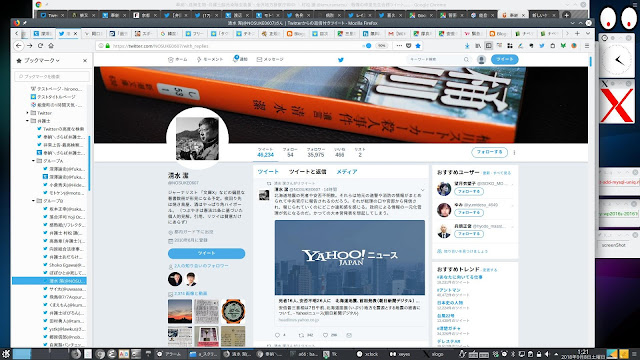Open the ホーム link in Twitter navigation
The image size is (640, 360).
(178, 60)
